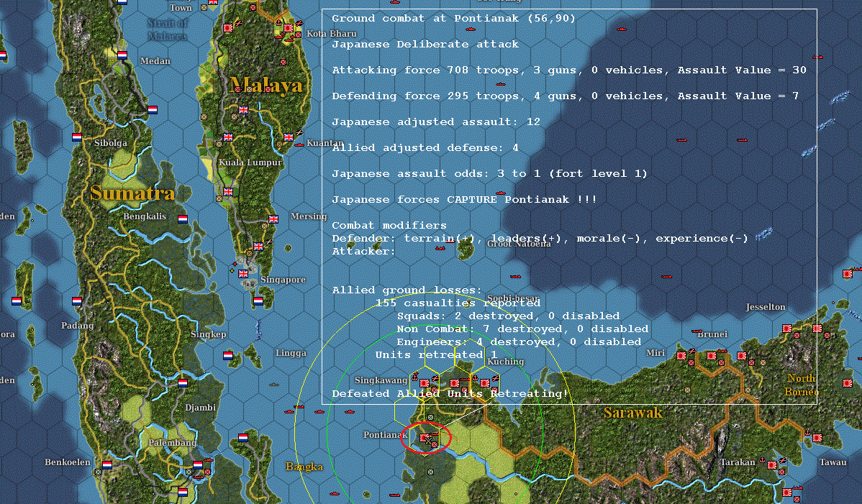Viewport: 862px width, 504px height.
Task: Select the Japanese flag below Kuching label
Action: tap(485, 382)
